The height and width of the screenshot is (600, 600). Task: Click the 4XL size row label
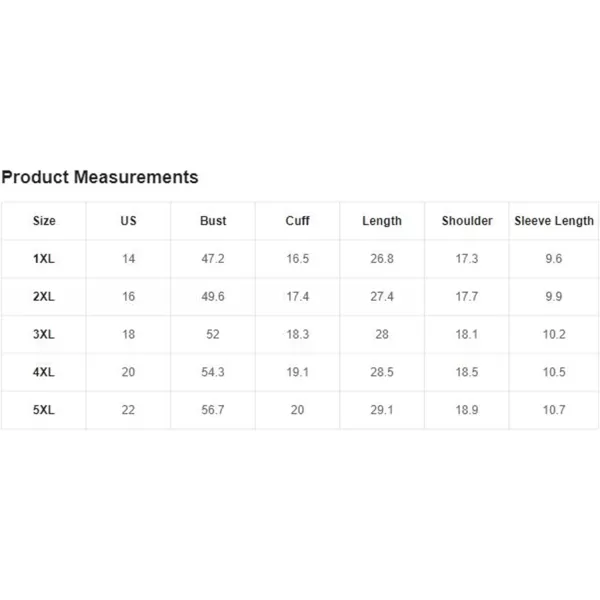click(44, 372)
